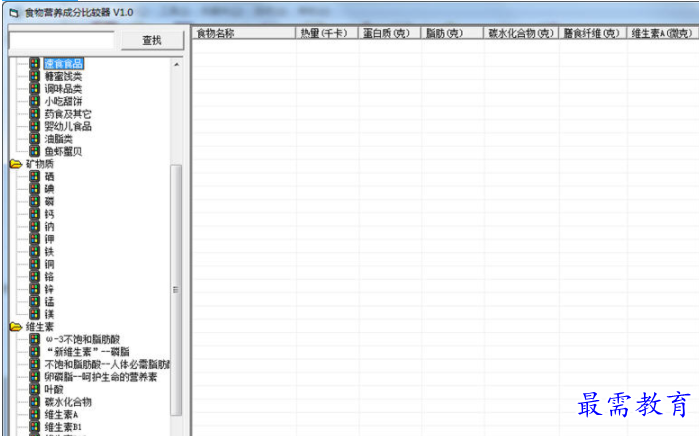Click the icon next to 钾
The height and width of the screenshot is (436, 699).
point(35,239)
